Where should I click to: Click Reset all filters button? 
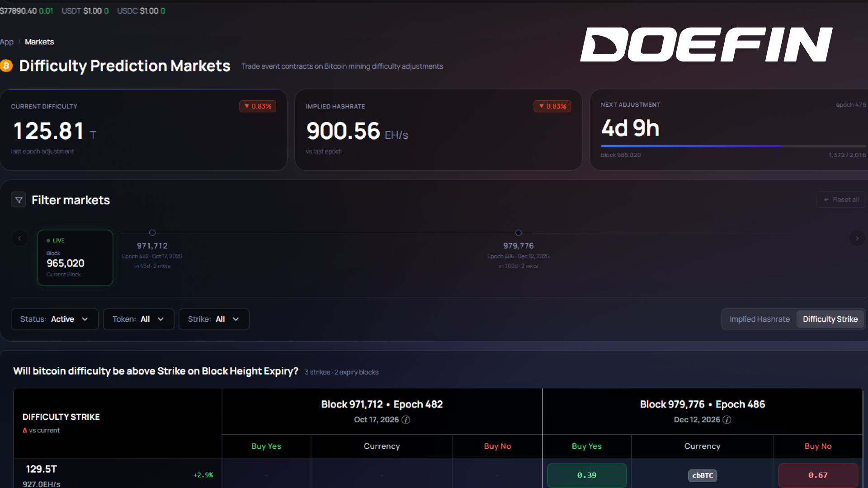[841, 200]
